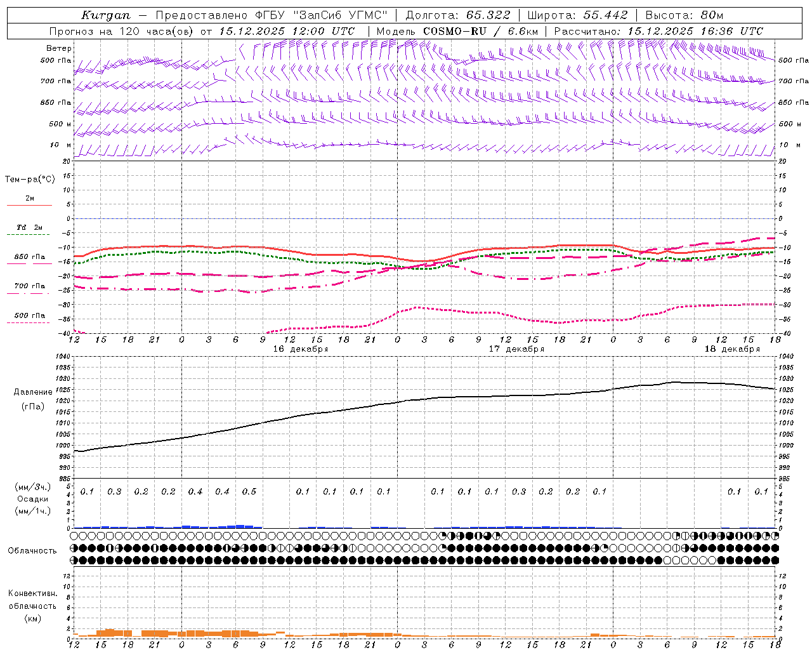Click the latitude value Широта: 55.442
The height and width of the screenshot is (650, 812).
[x=577, y=15]
